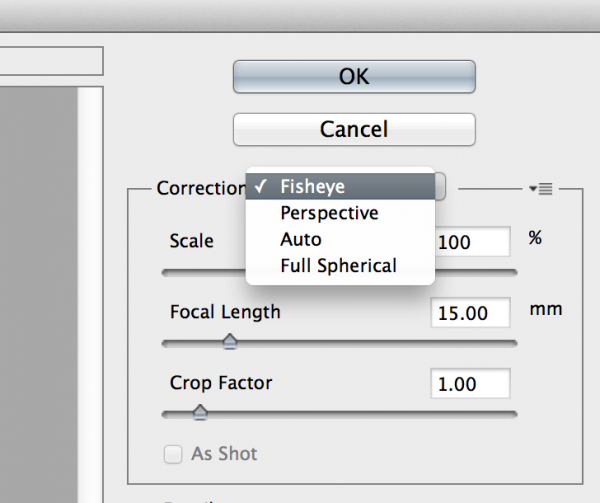Select Fisheye in the Correction menu
The width and height of the screenshot is (600, 503).
point(312,187)
